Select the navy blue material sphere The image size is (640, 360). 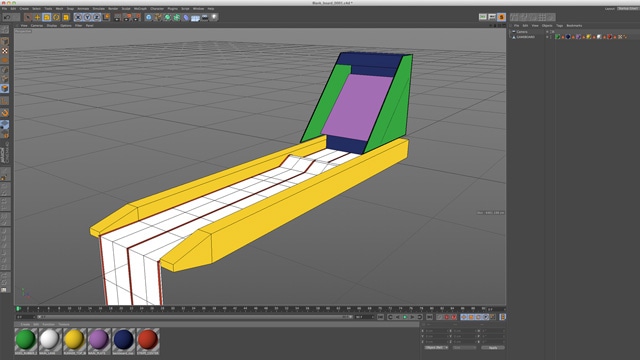[x=123, y=339]
